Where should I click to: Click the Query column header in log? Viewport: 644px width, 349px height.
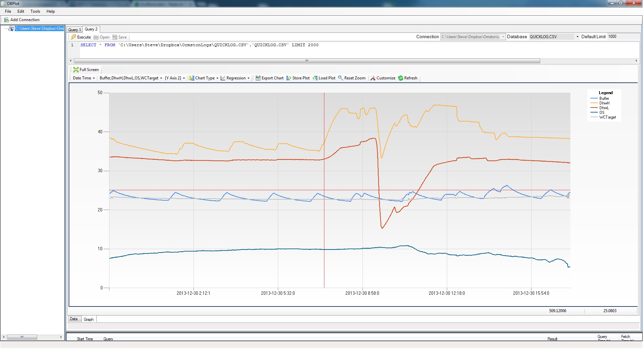coord(108,339)
